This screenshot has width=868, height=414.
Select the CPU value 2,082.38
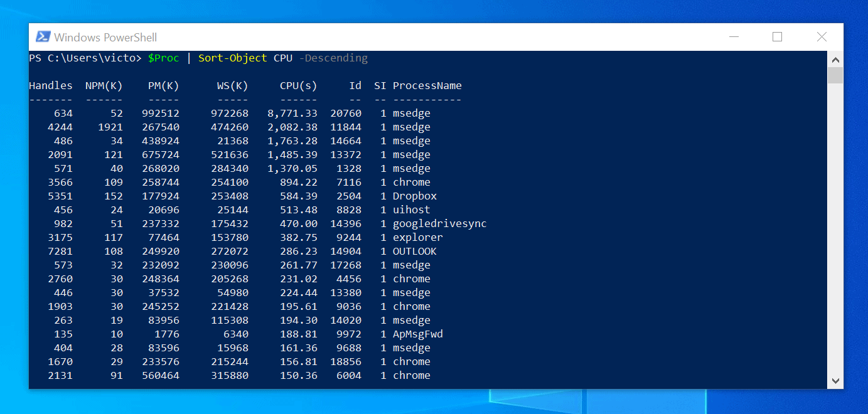coord(292,127)
